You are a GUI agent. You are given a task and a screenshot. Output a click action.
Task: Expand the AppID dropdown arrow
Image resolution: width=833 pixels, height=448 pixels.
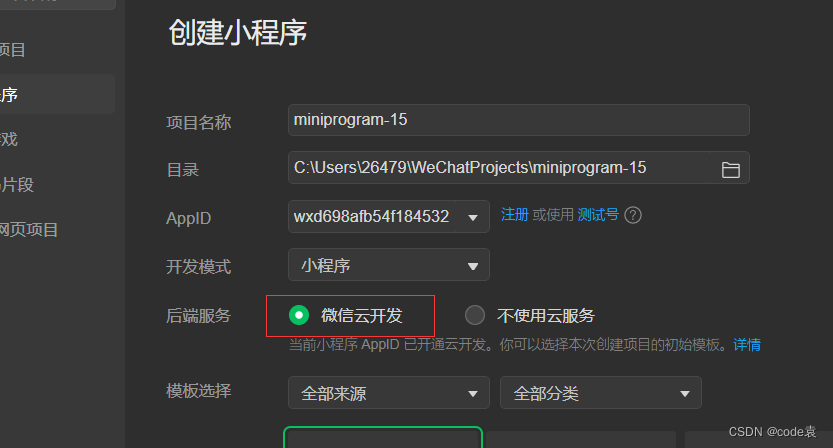coord(472,217)
